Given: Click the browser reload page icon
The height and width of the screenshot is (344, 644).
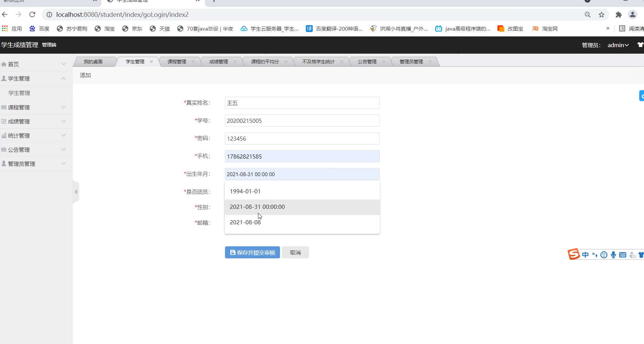Looking at the screenshot, I should click(x=32, y=14).
